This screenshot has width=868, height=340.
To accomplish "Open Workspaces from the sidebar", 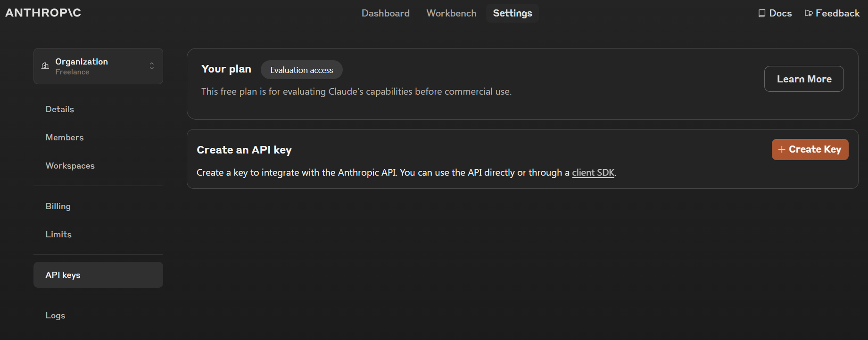I will (x=70, y=166).
